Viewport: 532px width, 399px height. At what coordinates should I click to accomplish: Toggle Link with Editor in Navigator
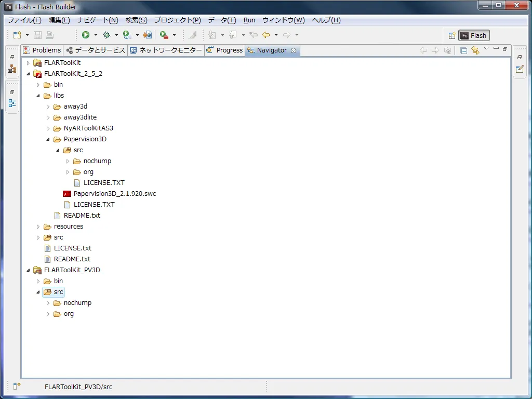point(475,50)
